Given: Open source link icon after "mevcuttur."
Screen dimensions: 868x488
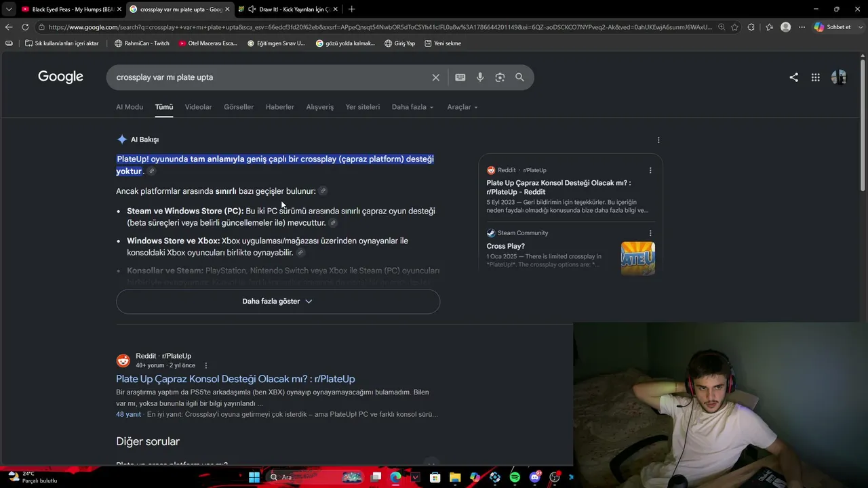Looking at the screenshot, I should click(333, 223).
